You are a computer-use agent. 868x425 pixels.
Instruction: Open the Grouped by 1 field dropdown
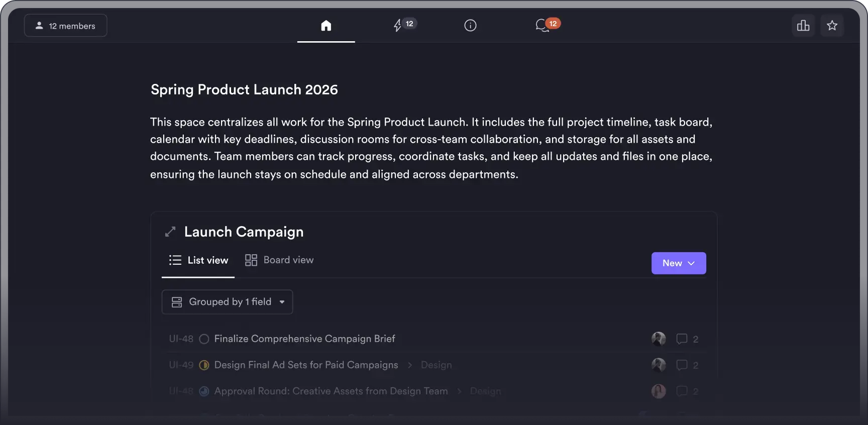coord(227,301)
